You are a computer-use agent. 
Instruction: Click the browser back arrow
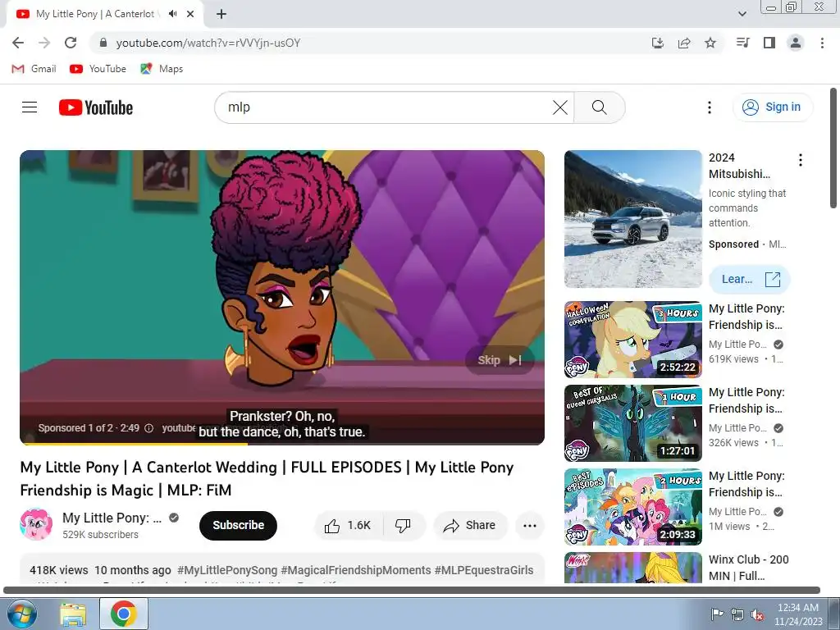click(x=18, y=43)
